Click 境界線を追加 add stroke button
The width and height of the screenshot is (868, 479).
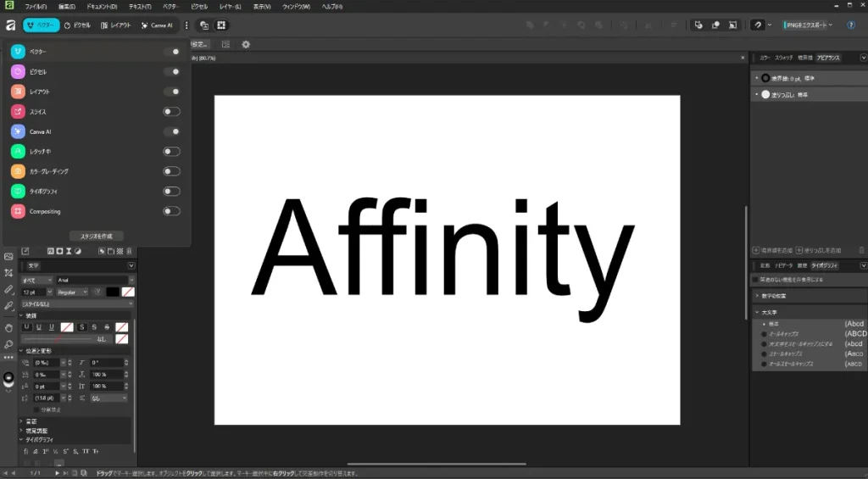click(772, 251)
